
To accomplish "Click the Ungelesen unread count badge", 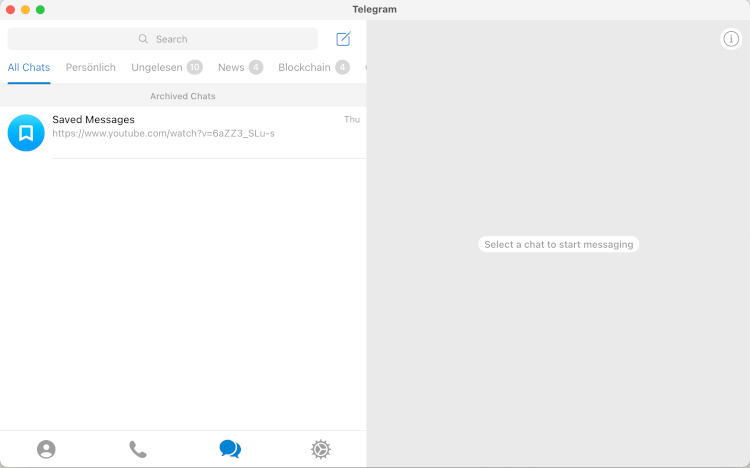I will pyautogui.click(x=195, y=67).
